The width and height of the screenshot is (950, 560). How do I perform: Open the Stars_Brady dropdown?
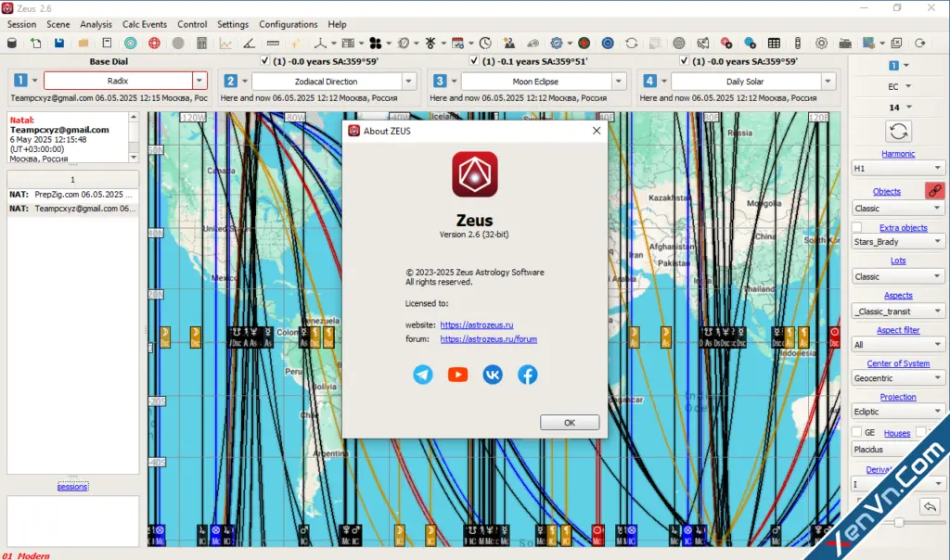click(x=897, y=242)
